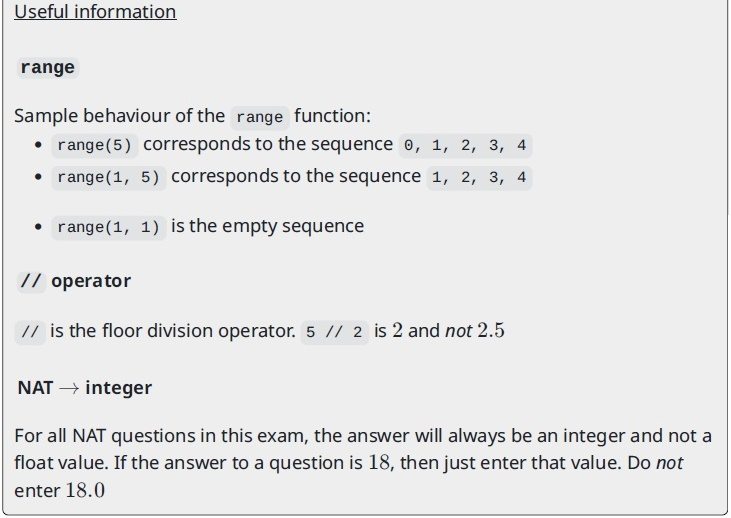
Task: Click the // operator heading
Action: (74, 281)
